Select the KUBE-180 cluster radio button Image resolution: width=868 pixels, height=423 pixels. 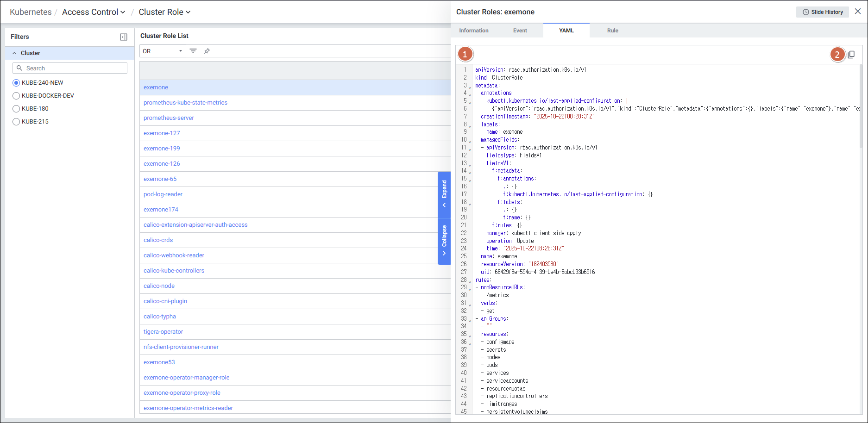click(16, 109)
